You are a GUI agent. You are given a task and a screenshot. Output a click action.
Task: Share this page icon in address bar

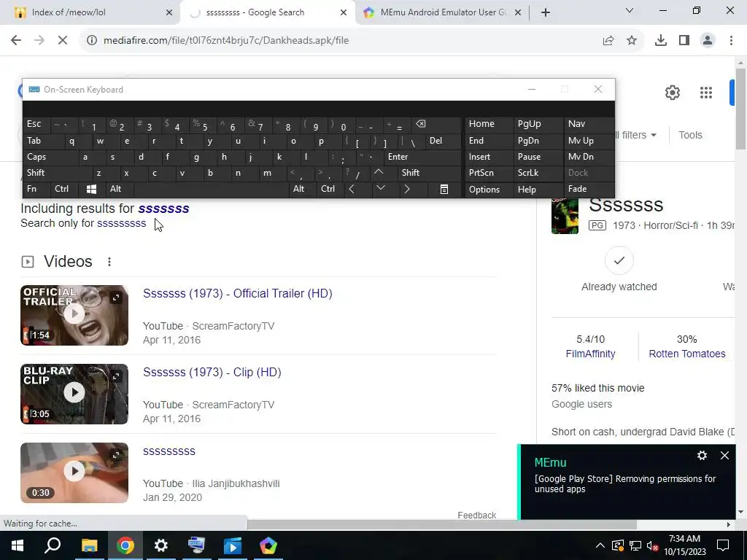608,41
